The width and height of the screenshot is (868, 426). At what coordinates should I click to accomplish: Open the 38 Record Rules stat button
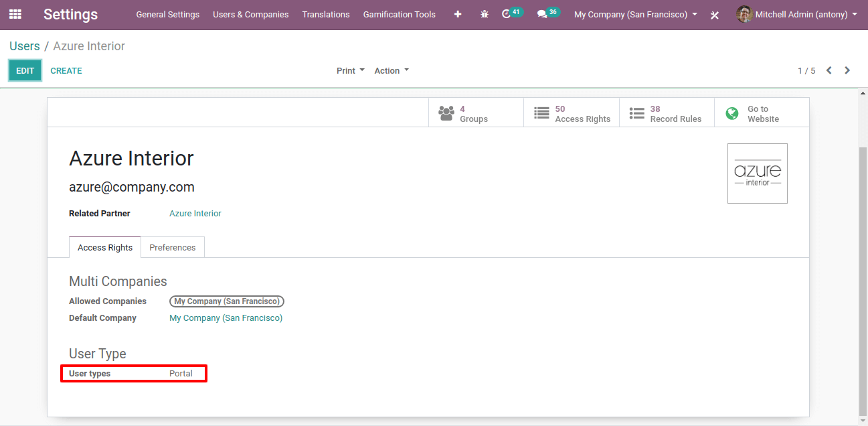(x=667, y=113)
